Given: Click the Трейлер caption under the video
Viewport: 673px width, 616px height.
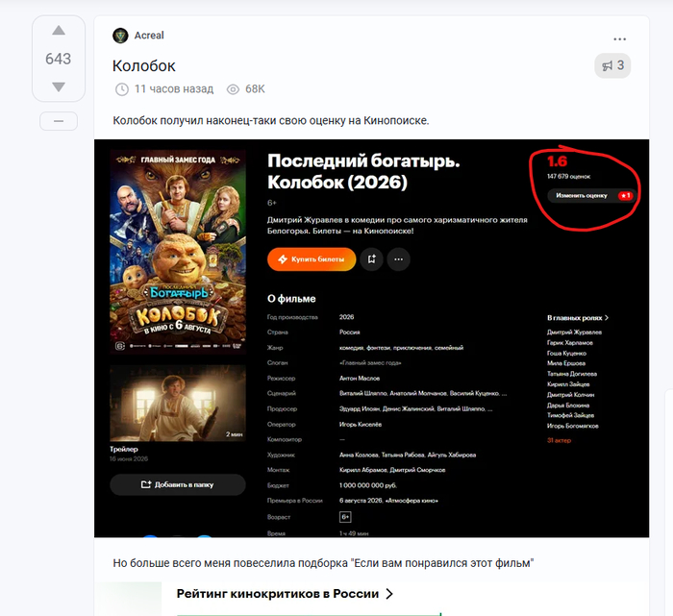Looking at the screenshot, I should 124,449.
